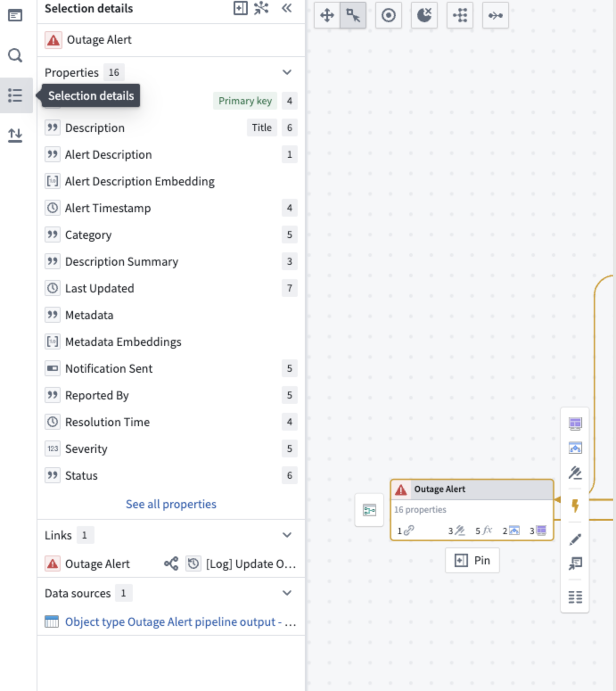Image resolution: width=616 pixels, height=691 pixels.
Task: Click the See all properties link
Action: (x=171, y=504)
